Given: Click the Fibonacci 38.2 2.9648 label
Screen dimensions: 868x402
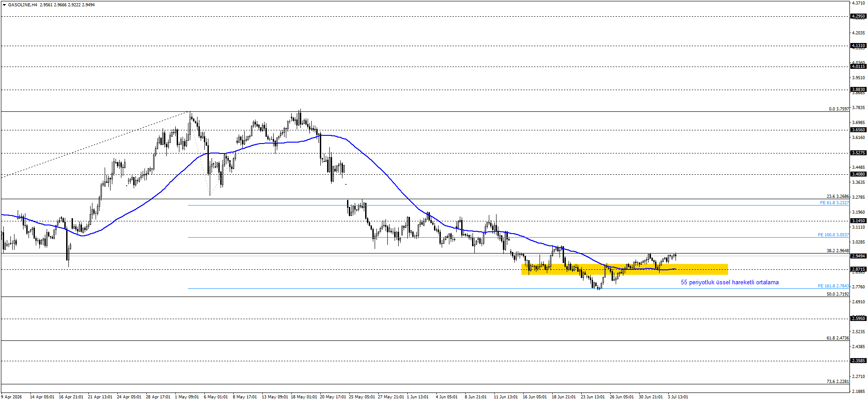Looking at the screenshot, I should point(838,251).
